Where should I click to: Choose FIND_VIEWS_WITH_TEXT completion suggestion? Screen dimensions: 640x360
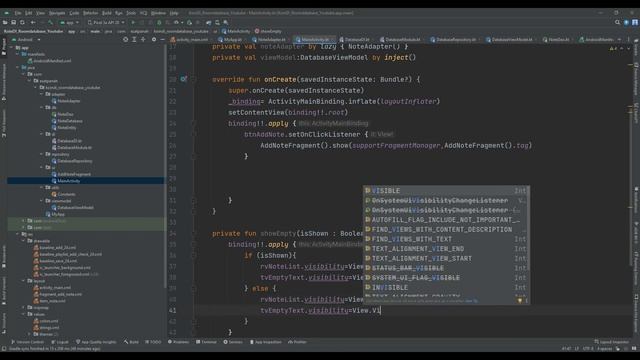tap(447, 239)
